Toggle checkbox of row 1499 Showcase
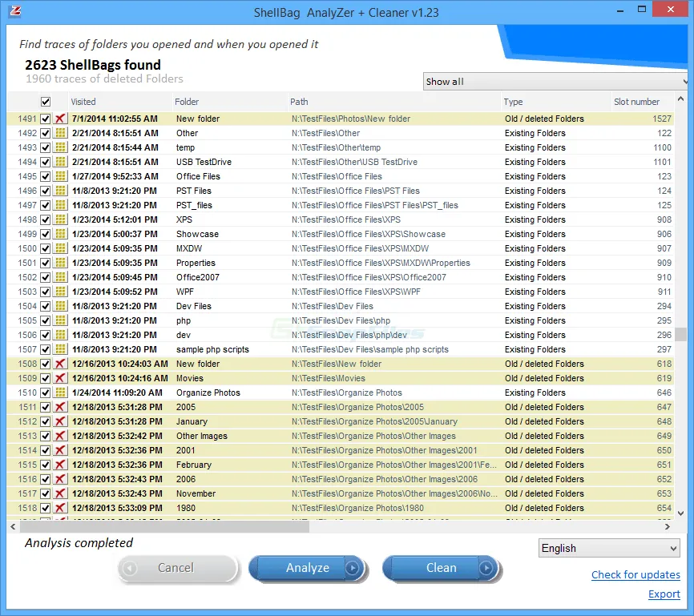694x616 pixels. 45,234
